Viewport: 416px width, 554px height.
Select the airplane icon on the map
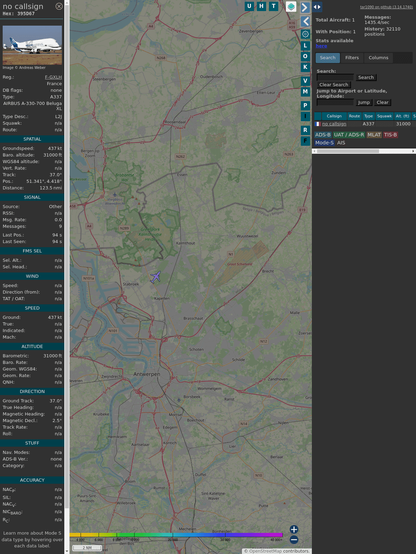156,277
